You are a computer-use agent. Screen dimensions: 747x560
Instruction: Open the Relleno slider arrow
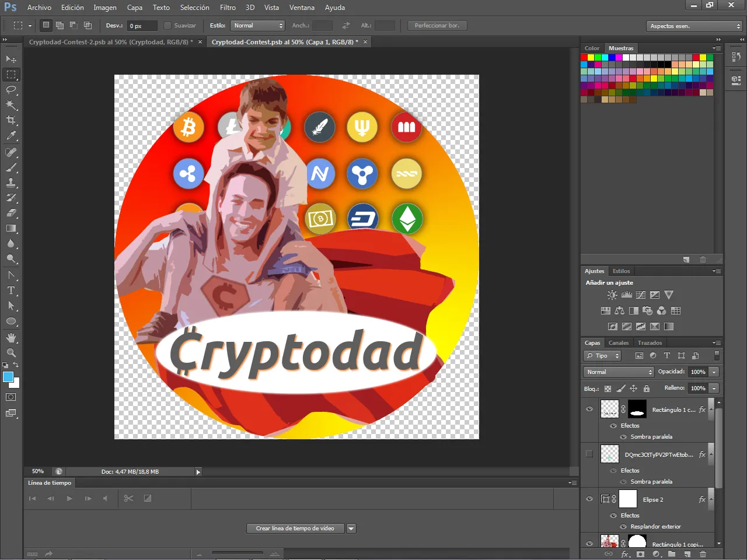pyautogui.click(x=714, y=388)
